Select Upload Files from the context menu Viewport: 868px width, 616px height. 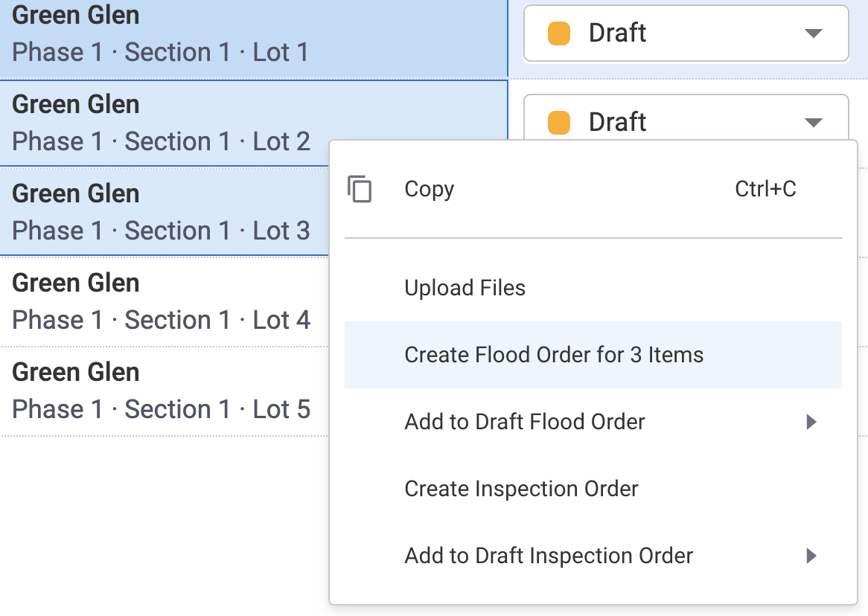465,288
